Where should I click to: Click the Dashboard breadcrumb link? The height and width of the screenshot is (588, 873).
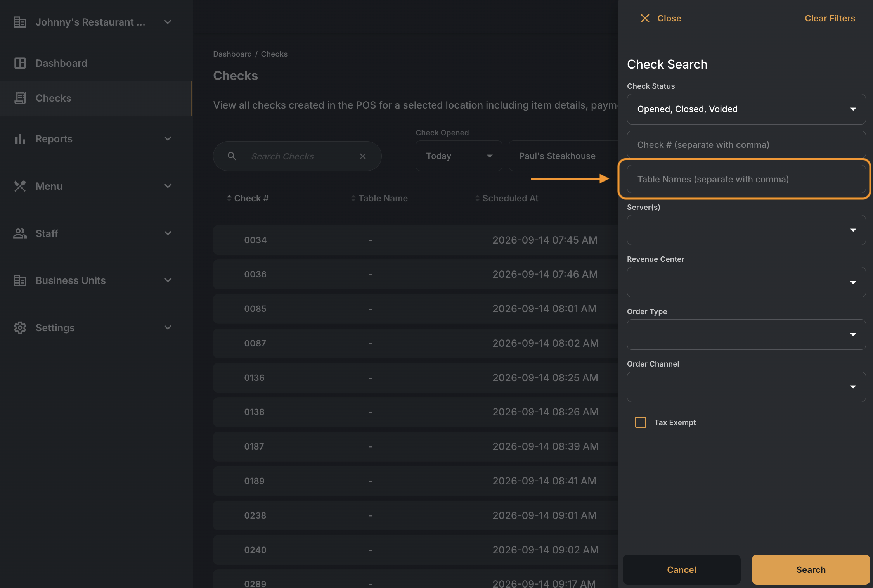click(x=232, y=54)
